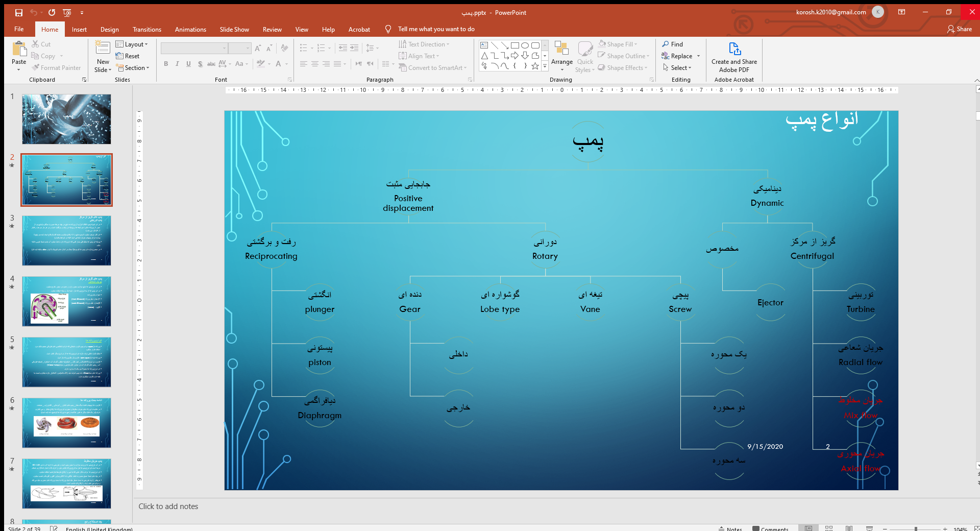Open Text Direction dropdown

pos(425,44)
